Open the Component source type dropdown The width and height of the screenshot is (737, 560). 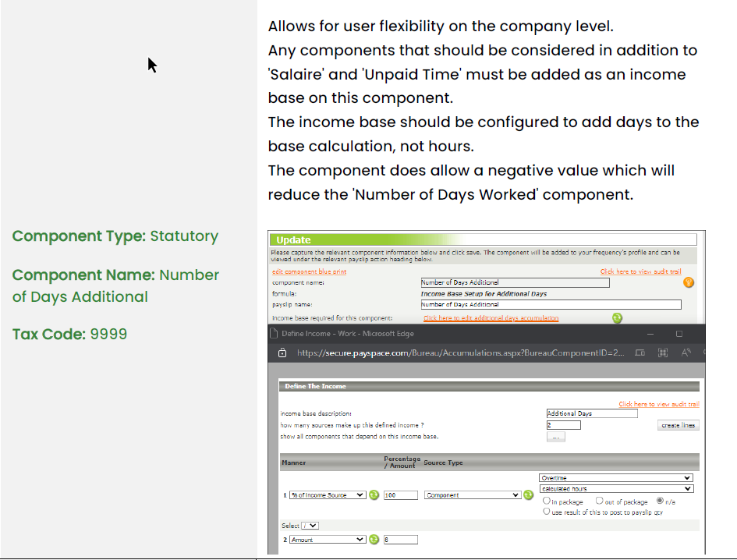[472, 495]
